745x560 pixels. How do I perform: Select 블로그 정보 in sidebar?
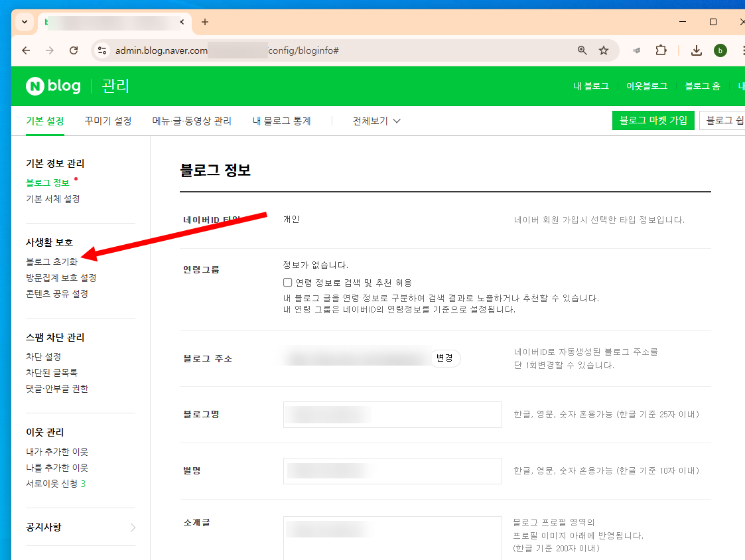(48, 182)
